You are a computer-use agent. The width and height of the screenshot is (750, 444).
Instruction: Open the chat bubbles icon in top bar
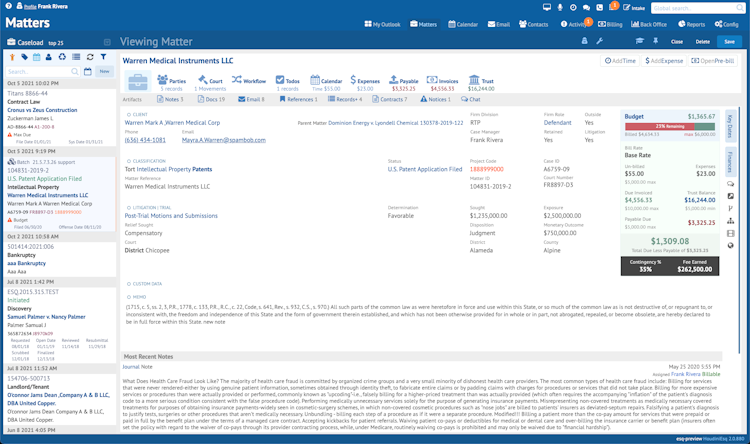tap(586, 7)
